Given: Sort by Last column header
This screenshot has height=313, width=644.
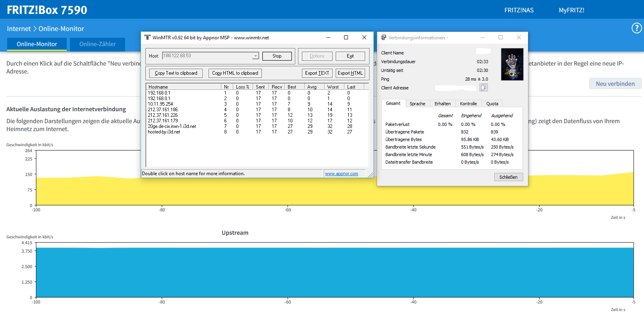Looking at the screenshot, I should (354, 87).
